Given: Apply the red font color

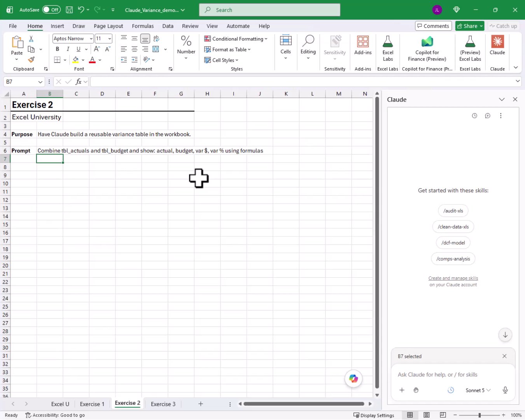Looking at the screenshot, I should tap(93, 60).
